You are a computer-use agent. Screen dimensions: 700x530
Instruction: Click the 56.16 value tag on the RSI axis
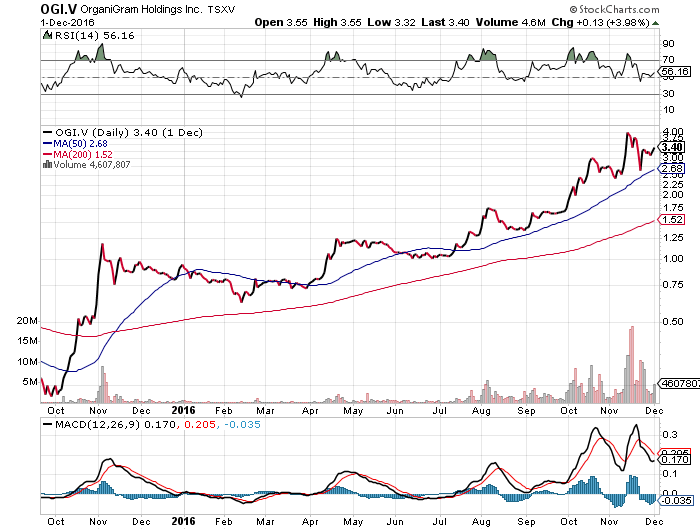[675, 71]
